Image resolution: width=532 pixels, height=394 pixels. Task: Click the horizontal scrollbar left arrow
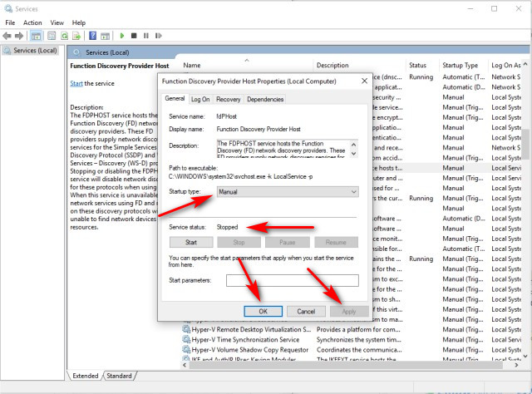point(185,365)
